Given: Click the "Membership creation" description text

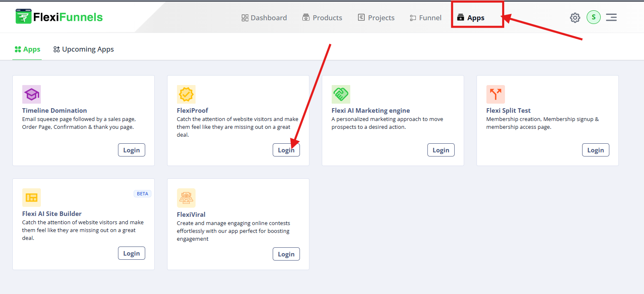Looking at the screenshot, I should pyautogui.click(x=543, y=123).
